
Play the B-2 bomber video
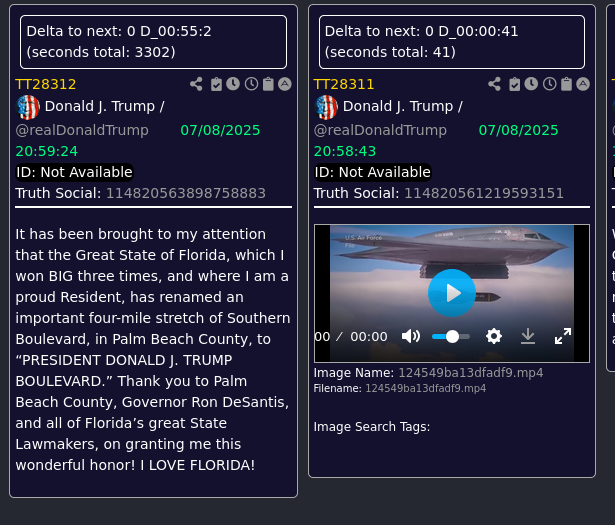tap(452, 293)
